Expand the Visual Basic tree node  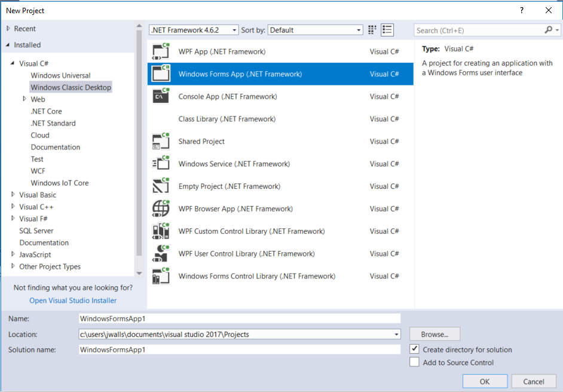(14, 195)
